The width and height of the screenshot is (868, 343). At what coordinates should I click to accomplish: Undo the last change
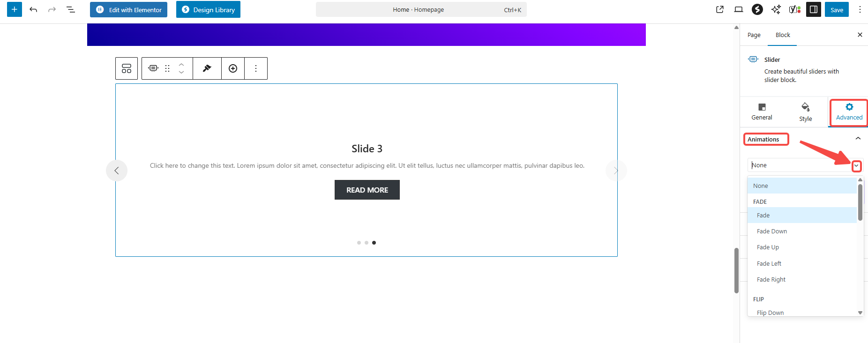33,9
